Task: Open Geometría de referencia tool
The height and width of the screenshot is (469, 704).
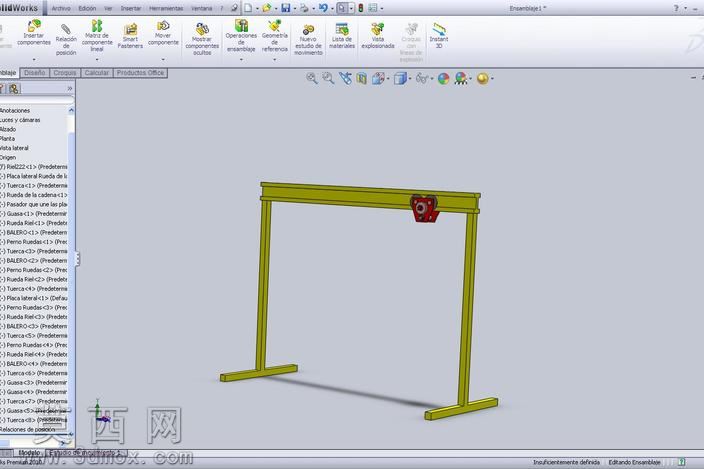Action: pos(275,35)
